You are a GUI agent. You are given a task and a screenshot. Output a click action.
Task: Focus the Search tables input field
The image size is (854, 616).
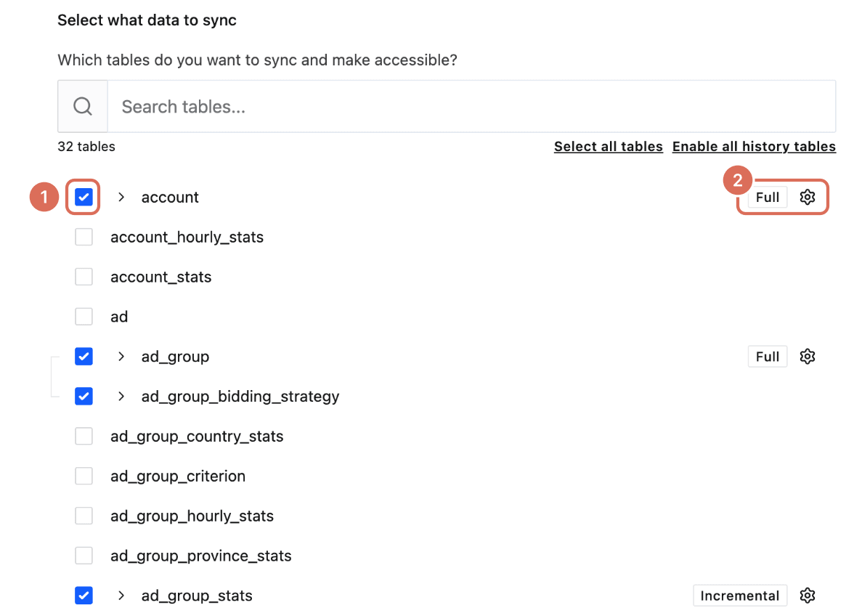(472, 106)
